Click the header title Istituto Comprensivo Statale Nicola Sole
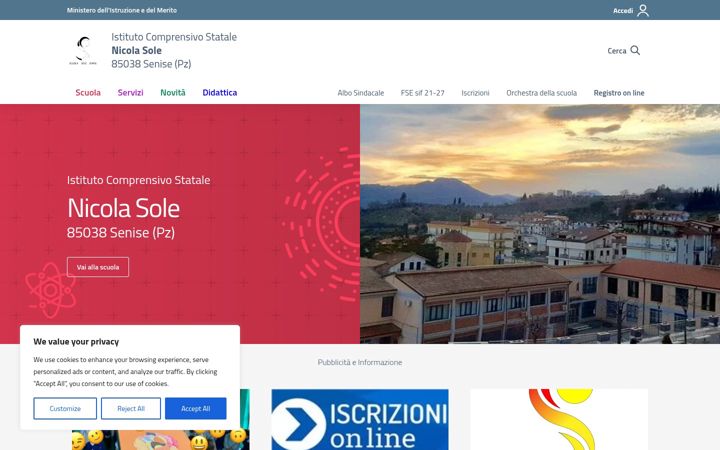The height and width of the screenshot is (450, 720). (174, 50)
